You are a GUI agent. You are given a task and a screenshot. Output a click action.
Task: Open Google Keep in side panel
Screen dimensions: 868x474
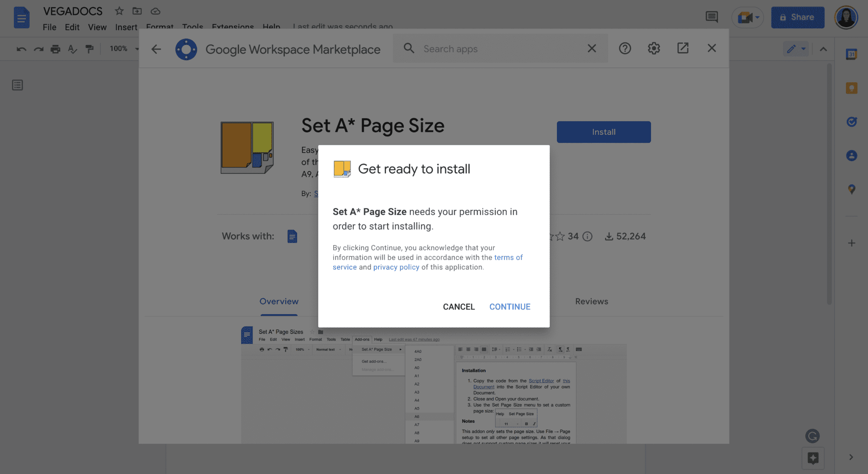pos(851,88)
